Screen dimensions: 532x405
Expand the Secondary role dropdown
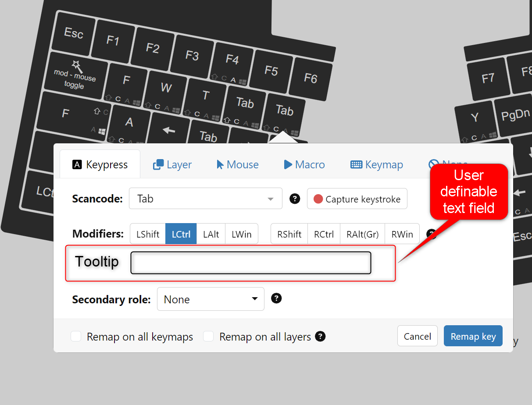click(211, 299)
